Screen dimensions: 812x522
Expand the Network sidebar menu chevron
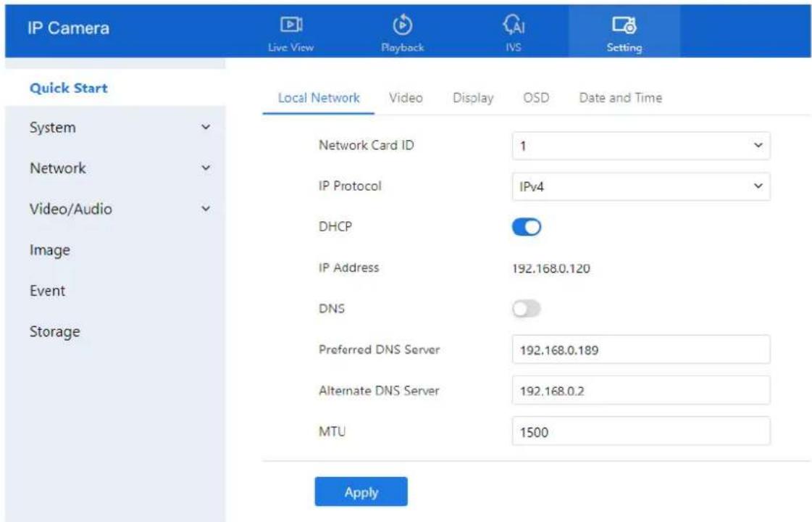point(206,168)
